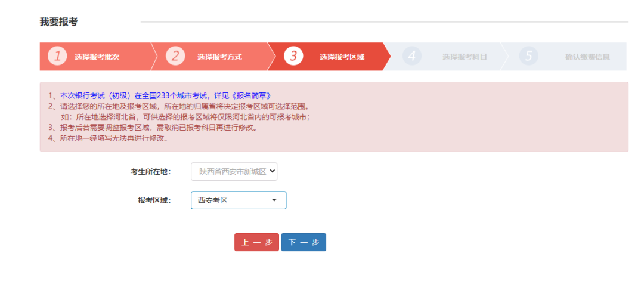This screenshot has width=644, height=281.
Task: Click notice line 2 about 所在地及报考区域
Action: pos(178,106)
